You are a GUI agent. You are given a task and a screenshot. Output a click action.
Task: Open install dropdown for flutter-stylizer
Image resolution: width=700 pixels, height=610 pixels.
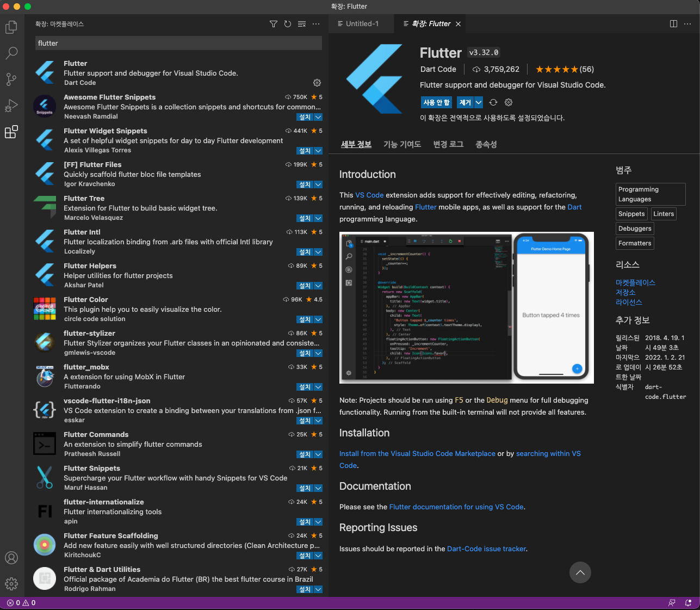318,353
